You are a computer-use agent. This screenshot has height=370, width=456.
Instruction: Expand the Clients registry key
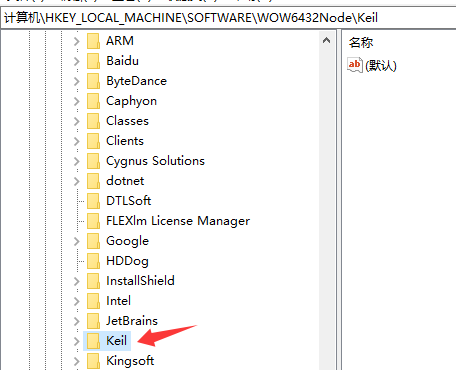(x=77, y=141)
